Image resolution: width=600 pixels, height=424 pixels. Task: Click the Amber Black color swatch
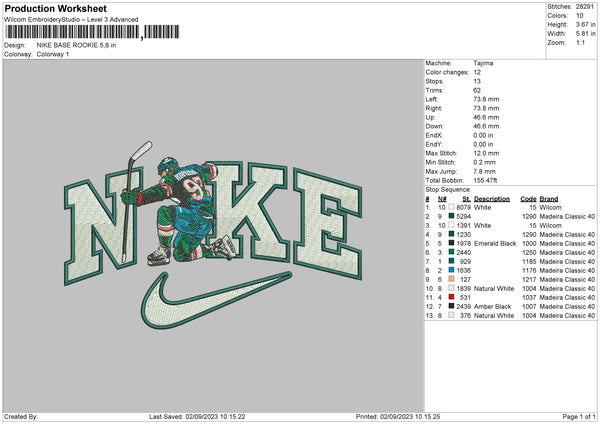[452, 306]
